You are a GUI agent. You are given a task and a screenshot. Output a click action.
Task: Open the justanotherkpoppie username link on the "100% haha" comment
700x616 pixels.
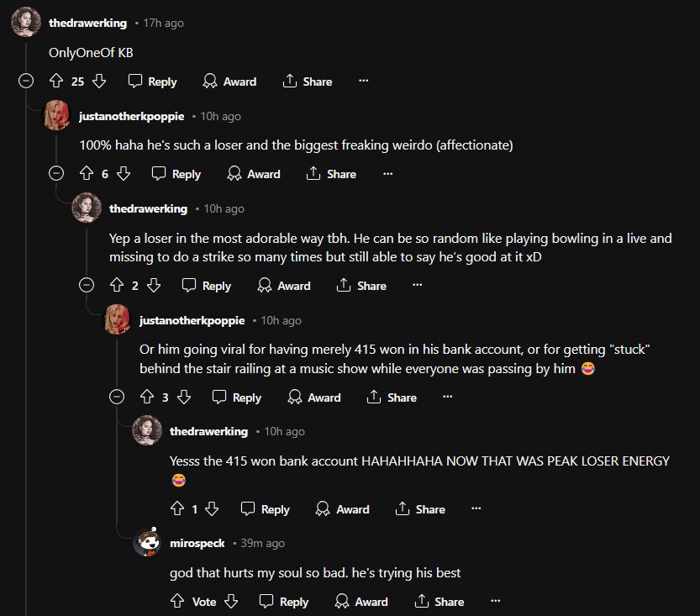(x=131, y=116)
